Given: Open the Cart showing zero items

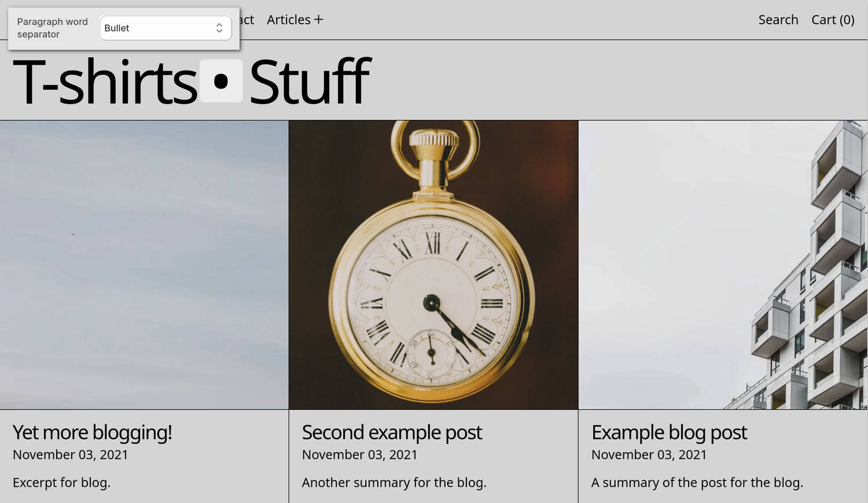Looking at the screenshot, I should click(833, 19).
